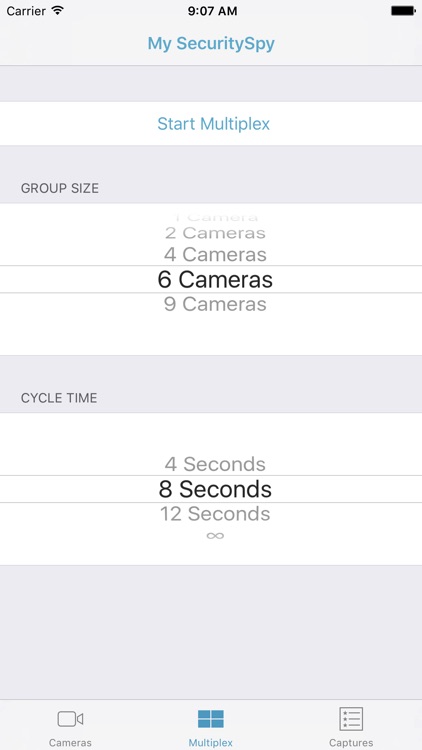Tap the 9:07 AM status bar clock
The width and height of the screenshot is (422, 750).
coord(212,11)
